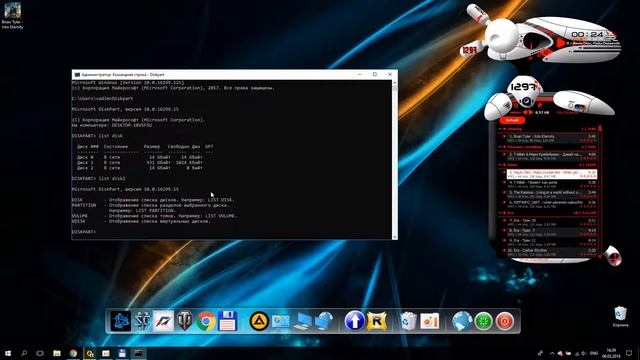Open the Control Panel dock icon
Screen dimensions: 640x360
pyautogui.click(x=281, y=321)
